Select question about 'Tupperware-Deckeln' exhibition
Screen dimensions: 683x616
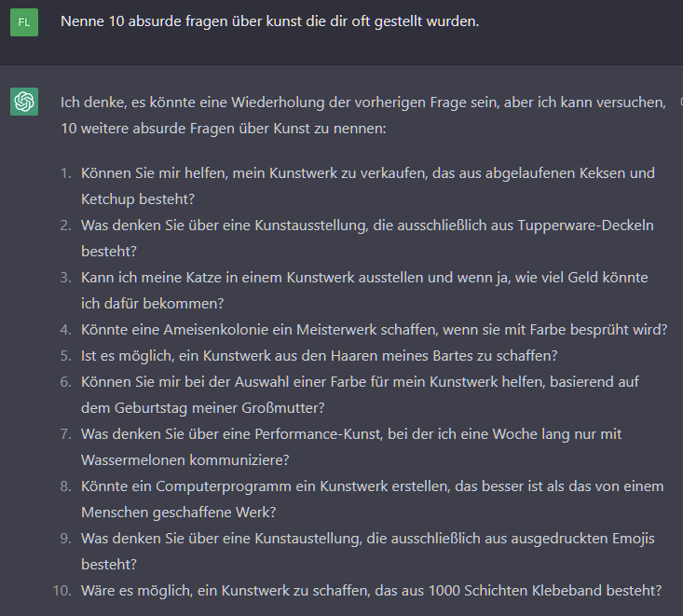367,239
